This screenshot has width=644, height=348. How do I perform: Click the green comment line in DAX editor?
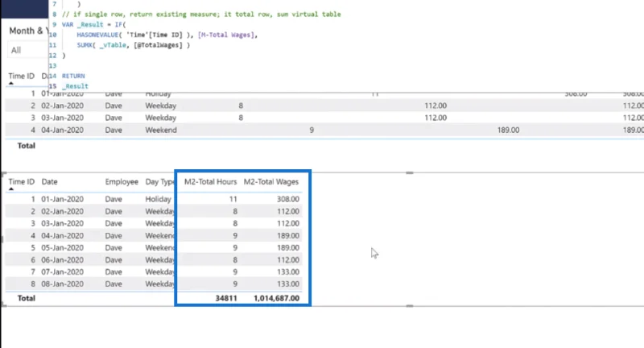point(201,14)
